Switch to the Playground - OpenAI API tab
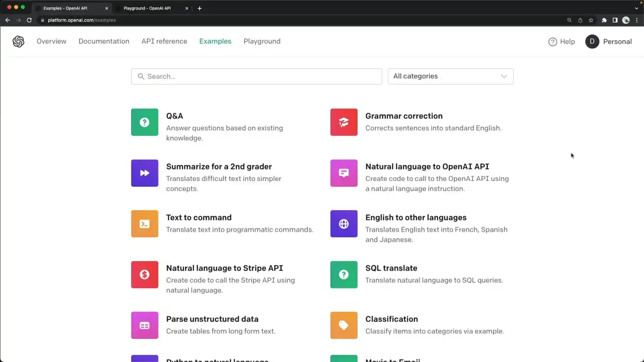 [x=152, y=8]
